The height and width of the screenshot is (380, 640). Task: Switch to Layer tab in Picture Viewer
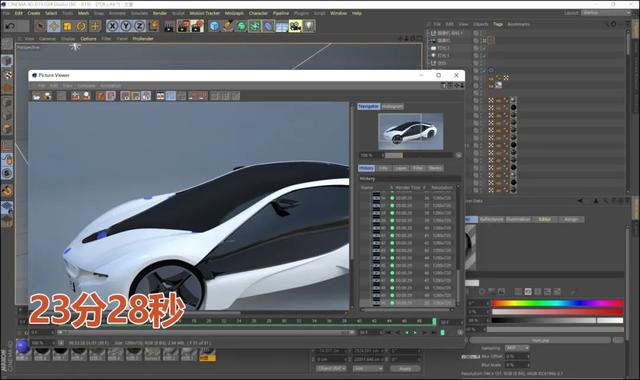[x=400, y=168]
